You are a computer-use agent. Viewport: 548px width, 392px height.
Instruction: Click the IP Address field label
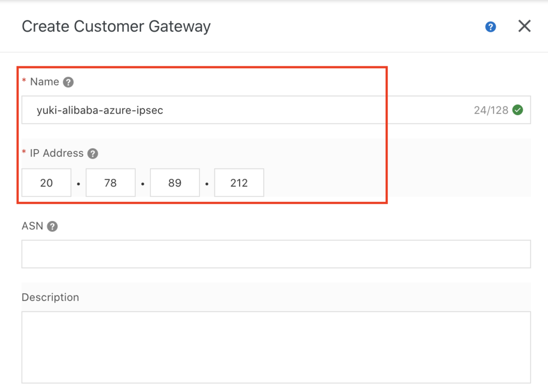56,154
